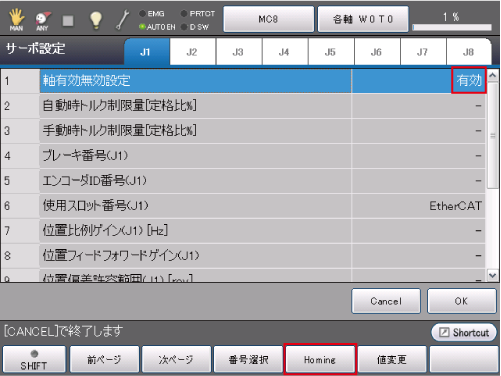The image size is (501, 376).
Task: Click the scrollbar down arrow
Action: pos(493,275)
